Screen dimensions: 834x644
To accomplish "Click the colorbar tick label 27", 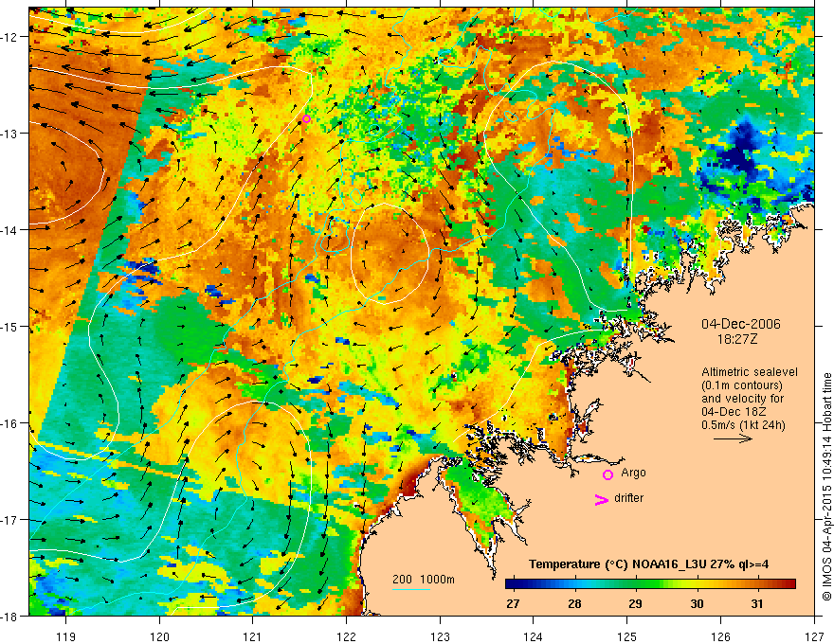I will pos(513,604).
